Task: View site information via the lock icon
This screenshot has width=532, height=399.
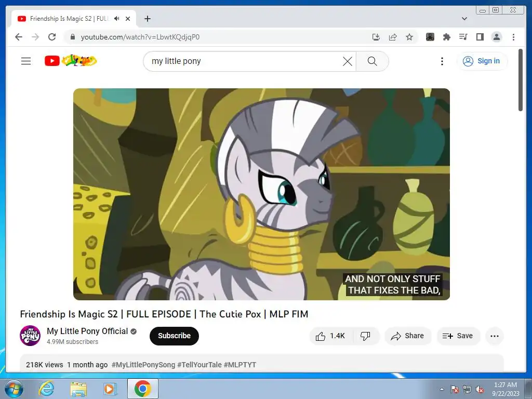Action: pos(72,37)
